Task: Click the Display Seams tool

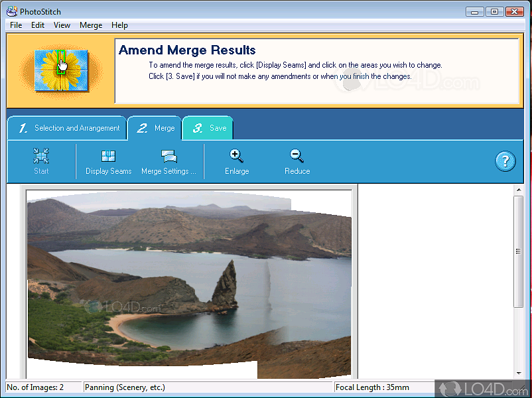Action: tap(108, 161)
